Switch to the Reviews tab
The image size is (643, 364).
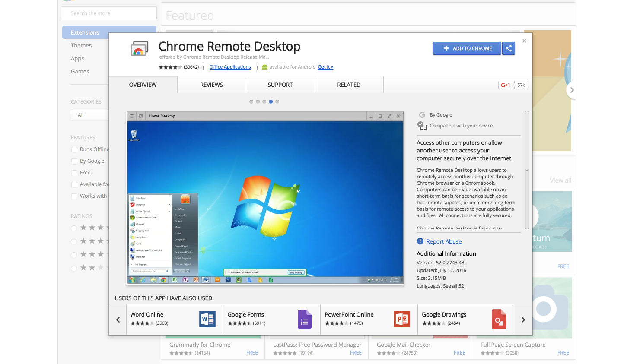(211, 85)
